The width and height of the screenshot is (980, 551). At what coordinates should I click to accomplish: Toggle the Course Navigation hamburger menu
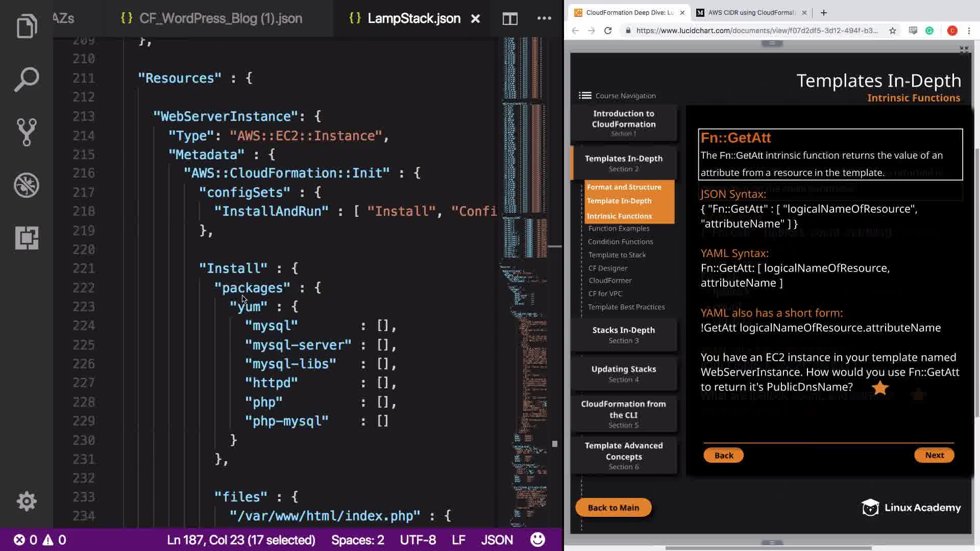(x=585, y=95)
